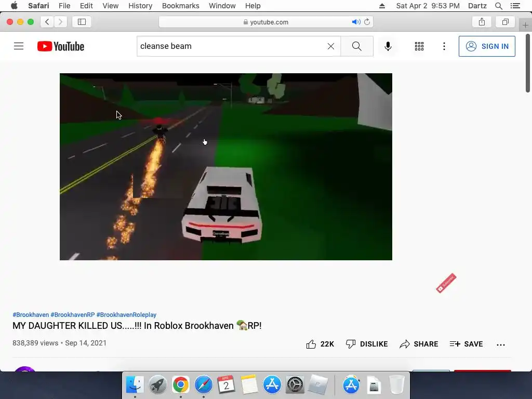Open YouTube settings three-dot menu
The width and height of the screenshot is (532, 399).
[444, 46]
